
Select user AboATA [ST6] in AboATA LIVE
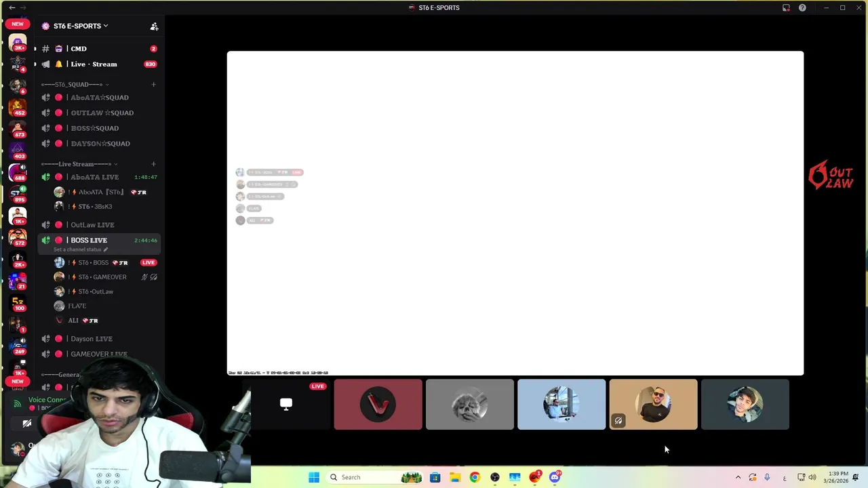point(102,192)
